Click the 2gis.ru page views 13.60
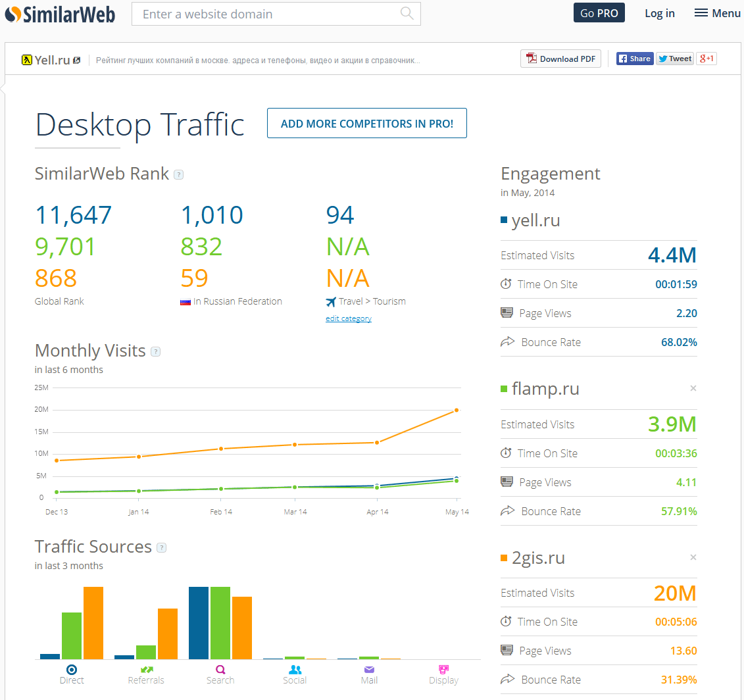 [683, 651]
